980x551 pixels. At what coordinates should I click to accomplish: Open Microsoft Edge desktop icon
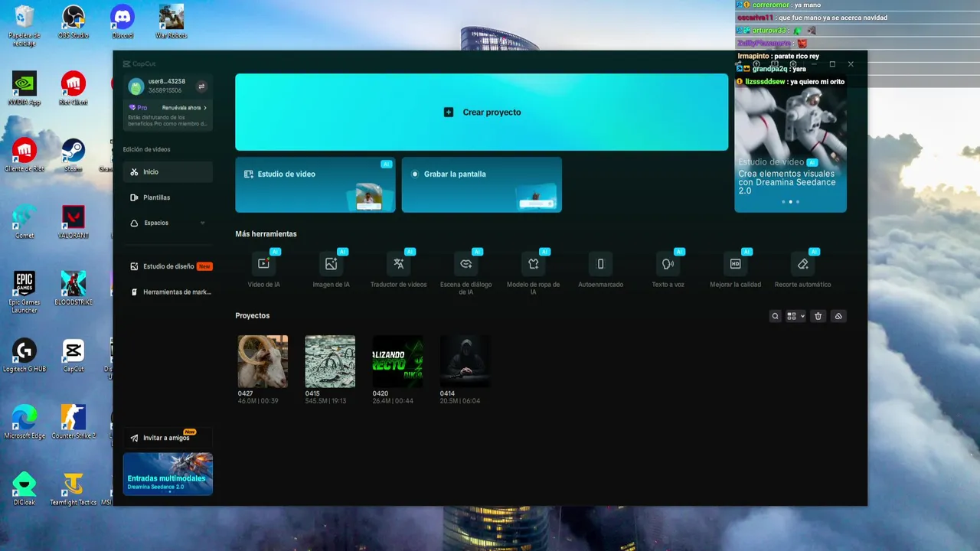24,422
